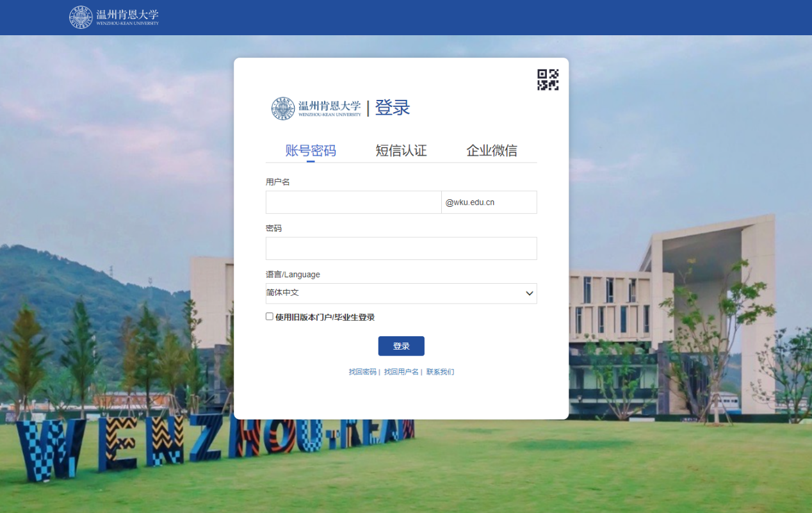Click the 使用旧版本门户/毕业生登录 label text
The width and height of the screenshot is (812, 513).
(325, 317)
